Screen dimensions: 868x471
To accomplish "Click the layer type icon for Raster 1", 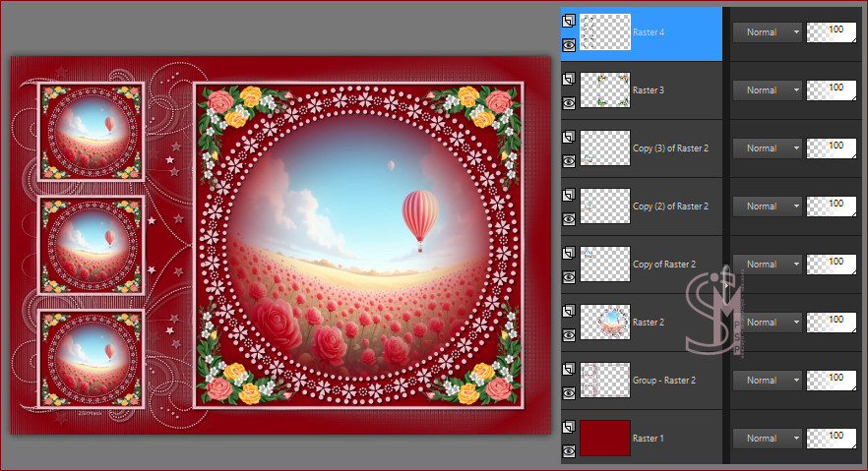I will tap(568, 427).
